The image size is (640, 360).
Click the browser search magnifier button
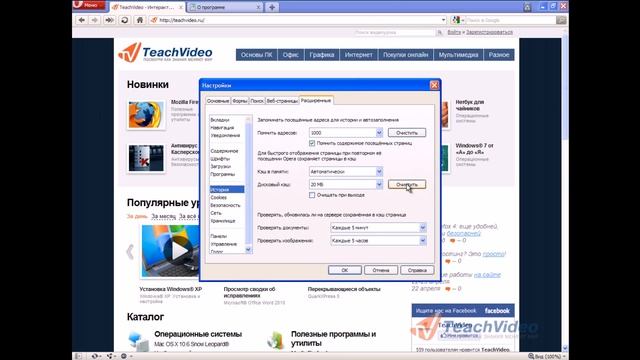[x=561, y=20]
